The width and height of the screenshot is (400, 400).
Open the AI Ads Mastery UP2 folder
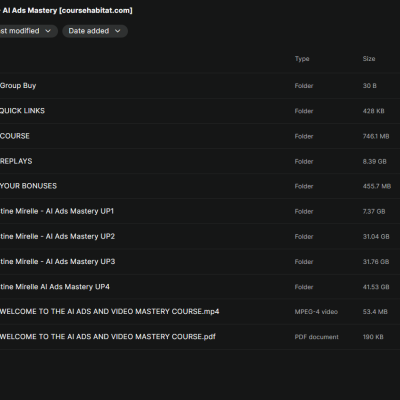(x=57, y=236)
